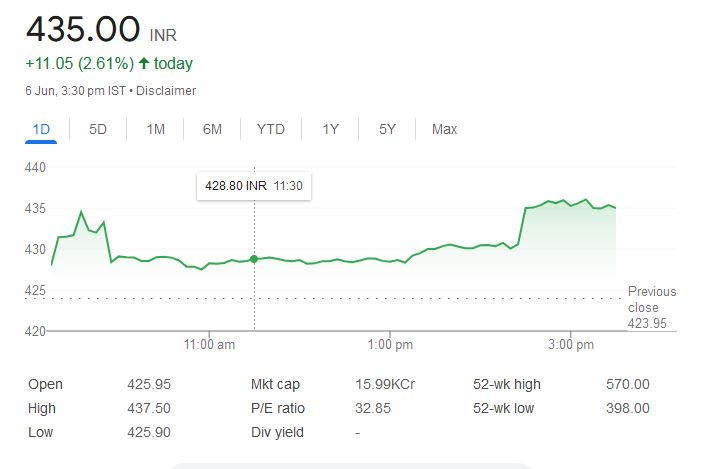Click the Div yield label

pyautogui.click(x=277, y=432)
